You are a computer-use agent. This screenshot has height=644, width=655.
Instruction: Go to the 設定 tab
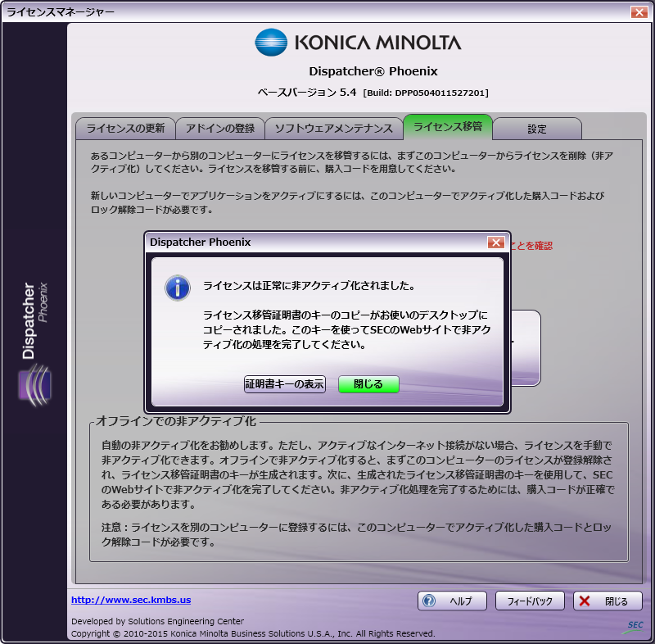tap(537, 129)
